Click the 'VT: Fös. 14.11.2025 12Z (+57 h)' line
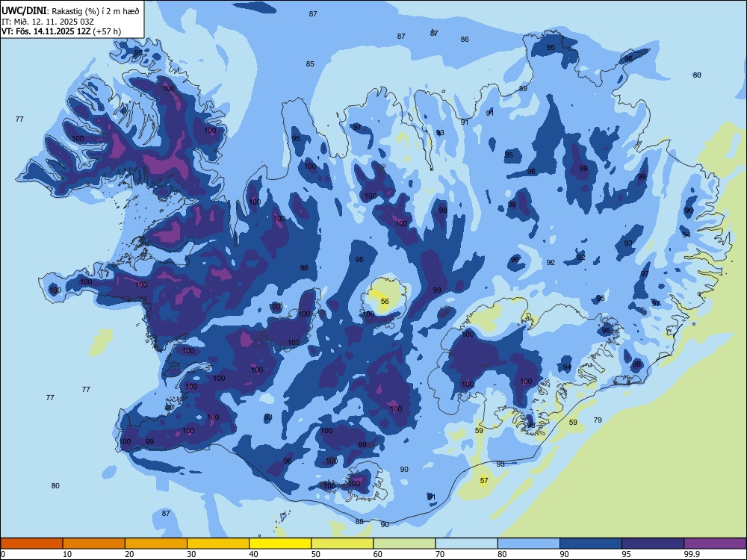747x560 pixels. tap(61, 31)
